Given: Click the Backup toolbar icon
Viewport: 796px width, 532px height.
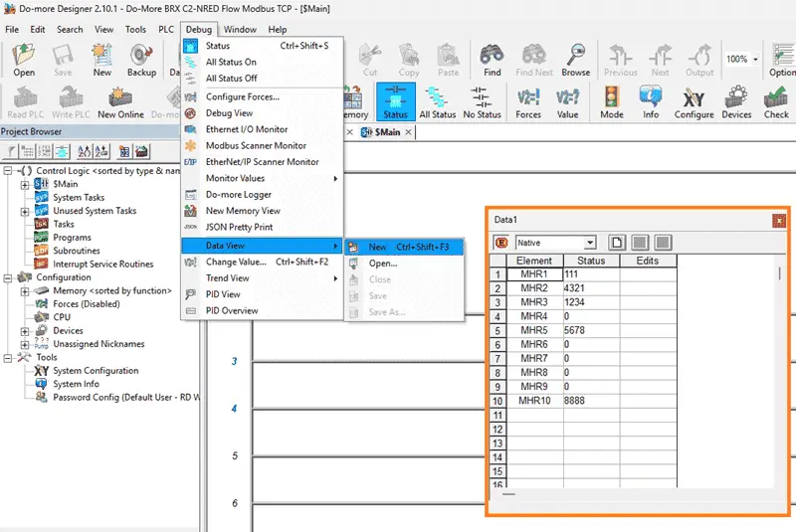Looking at the screenshot, I should (141, 60).
